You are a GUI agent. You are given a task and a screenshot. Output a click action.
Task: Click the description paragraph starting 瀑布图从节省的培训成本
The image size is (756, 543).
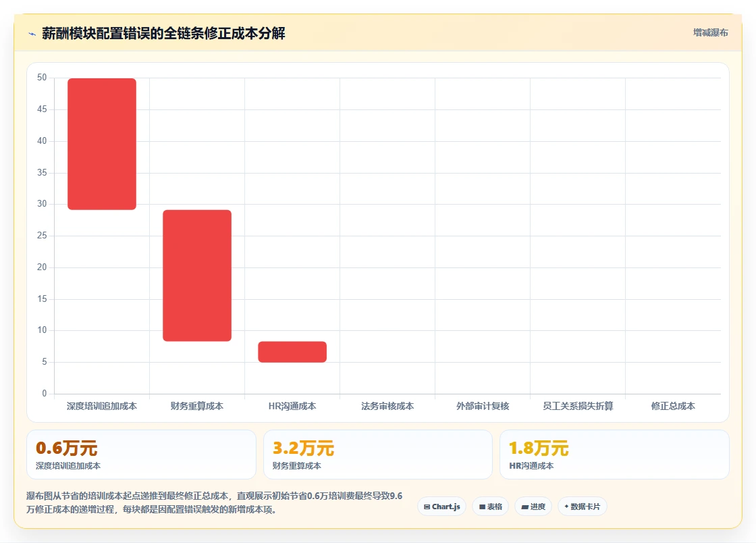point(215,502)
